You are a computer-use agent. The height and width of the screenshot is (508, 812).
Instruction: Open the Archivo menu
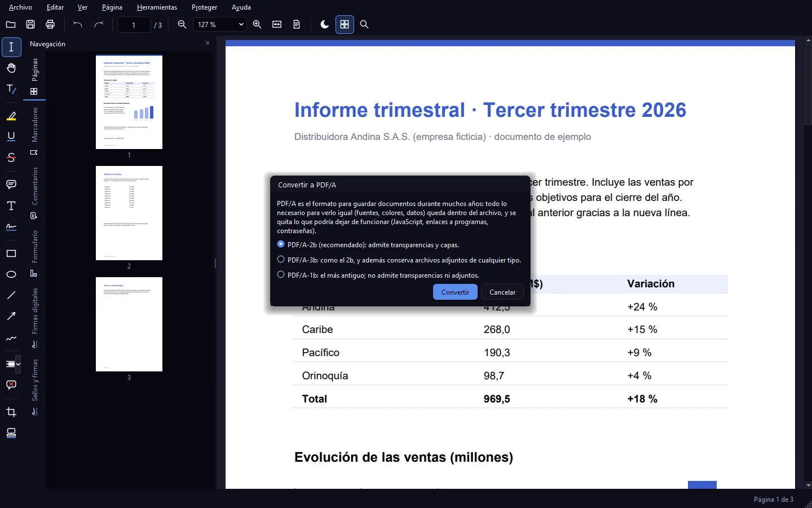click(x=20, y=7)
